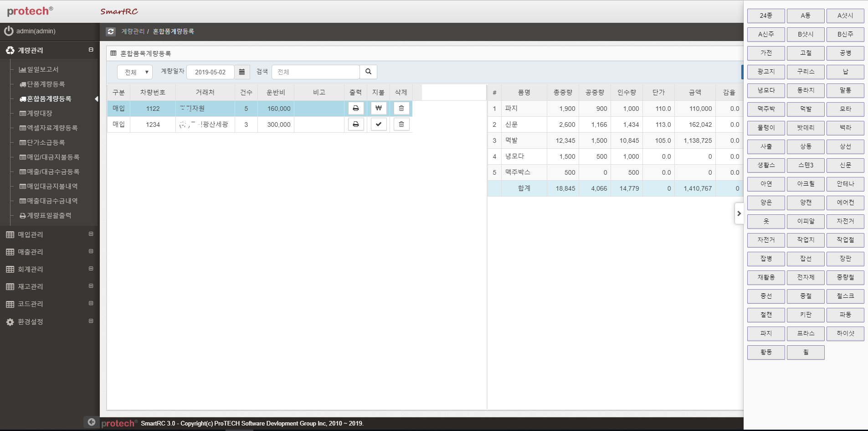Screen dimensions: 868x431
Task: Open 단품계량등록 in the sidebar
Action: pyautogui.click(x=46, y=84)
